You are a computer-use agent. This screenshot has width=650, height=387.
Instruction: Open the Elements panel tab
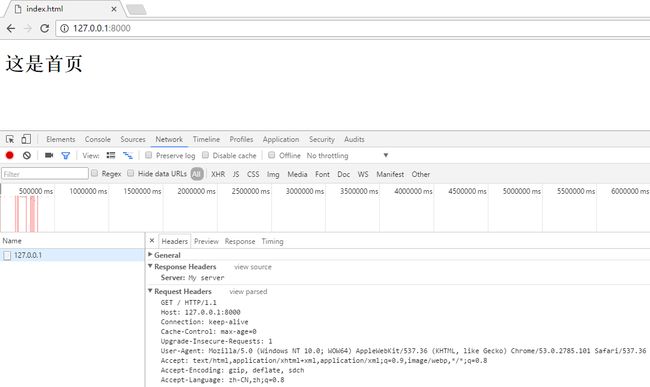click(61, 139)
